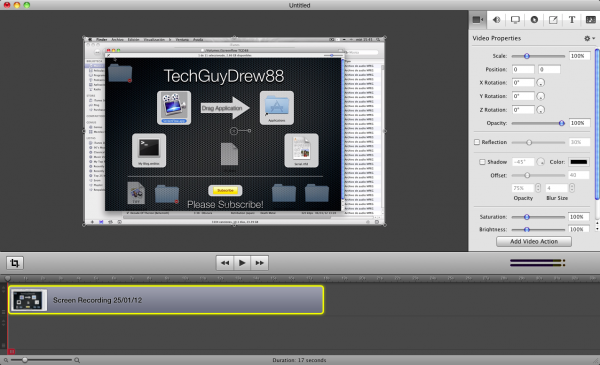This screenshot has height=365, width=600.
Task: Select the Crop tool
Action: (x=15, y=263)
